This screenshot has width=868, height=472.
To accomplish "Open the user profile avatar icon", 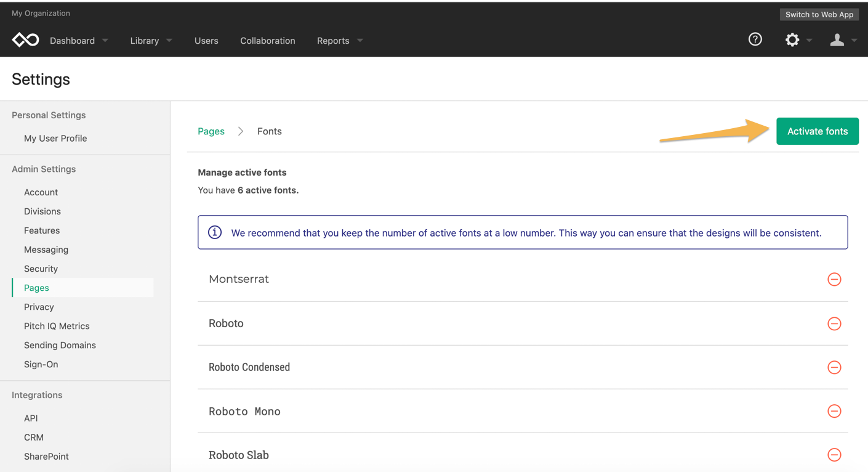I will coord(837,40).
